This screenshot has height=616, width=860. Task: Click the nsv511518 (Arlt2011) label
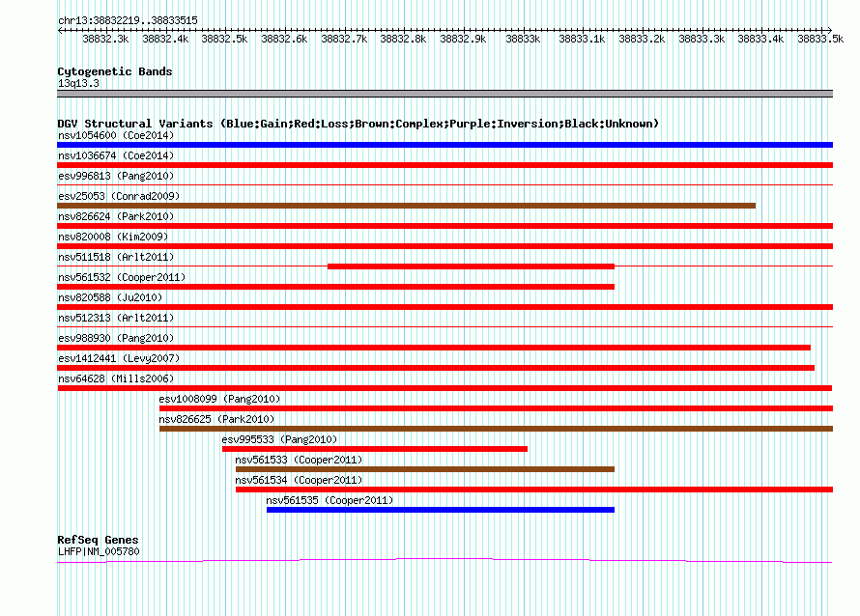pos(116,257)
